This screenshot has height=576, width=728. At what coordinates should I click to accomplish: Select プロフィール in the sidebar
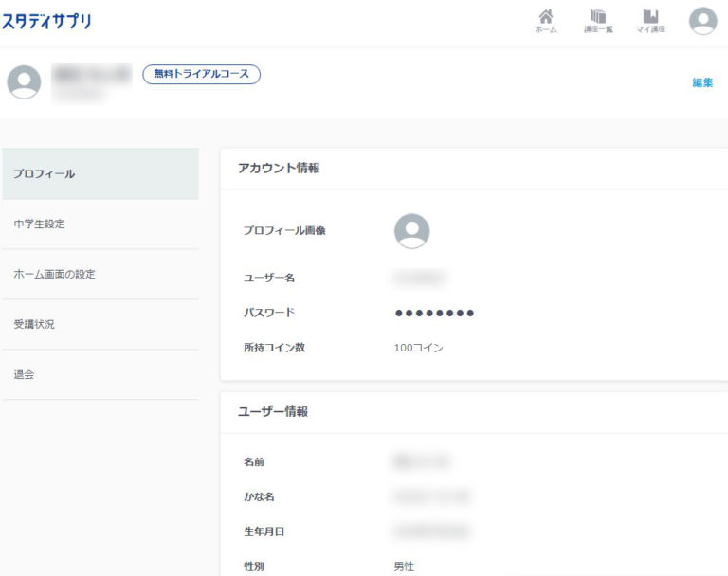pos(100,174)
